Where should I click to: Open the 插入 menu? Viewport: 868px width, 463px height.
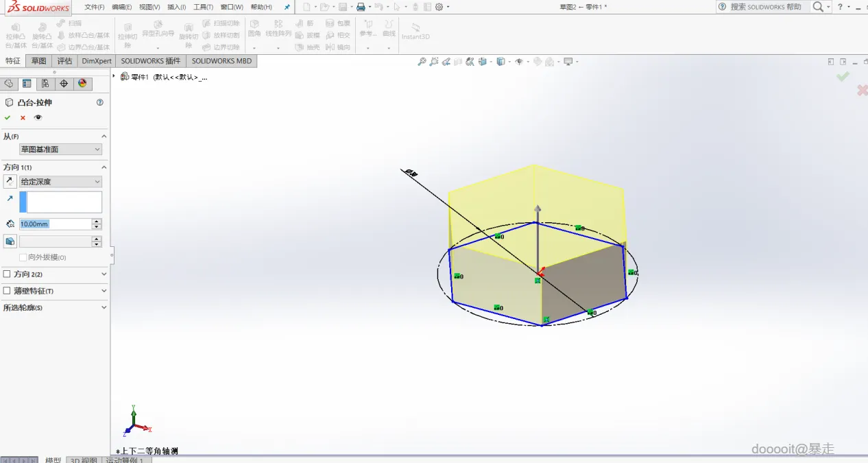(176, 7)
